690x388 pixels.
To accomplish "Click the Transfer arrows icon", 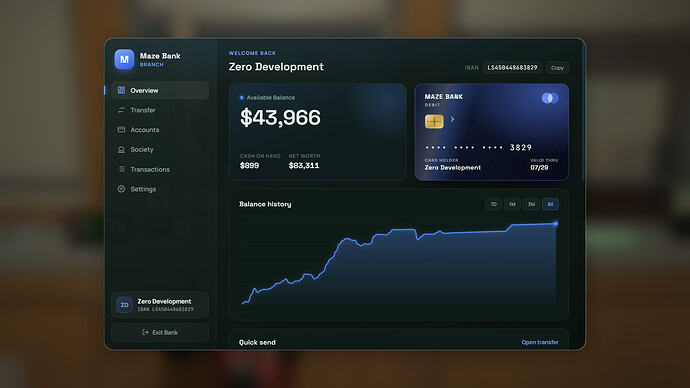I will point(121,110).
